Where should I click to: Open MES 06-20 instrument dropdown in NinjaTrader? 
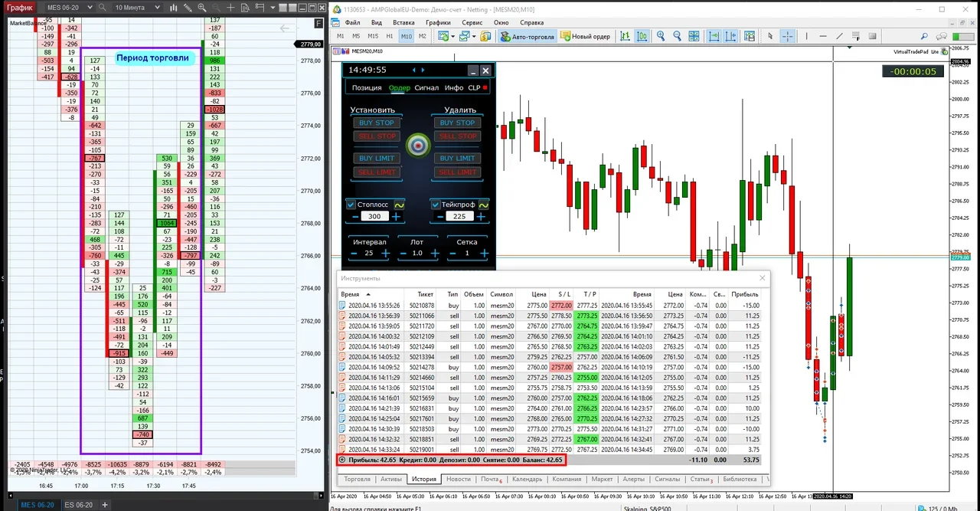(69, 8)
